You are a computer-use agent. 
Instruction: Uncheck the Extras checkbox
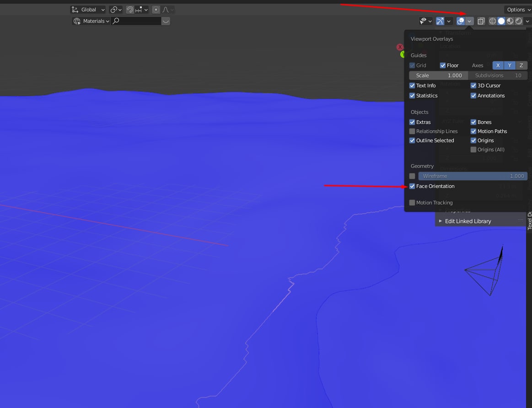pyautogui.click(x=412, y=122)
